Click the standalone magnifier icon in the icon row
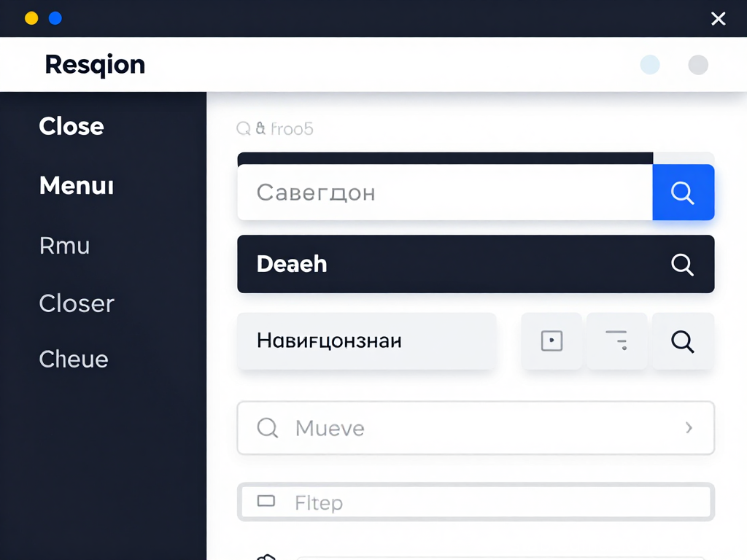747x560 pixels. point(682,341)
